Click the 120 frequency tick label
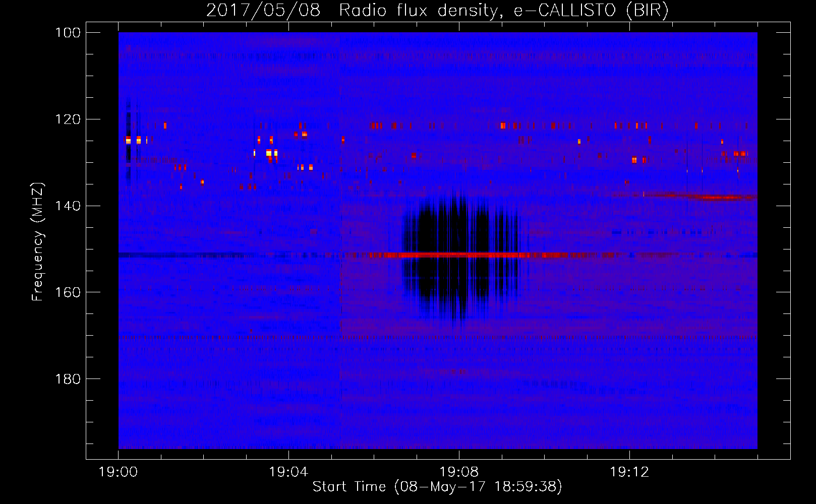 coord(68,119)
